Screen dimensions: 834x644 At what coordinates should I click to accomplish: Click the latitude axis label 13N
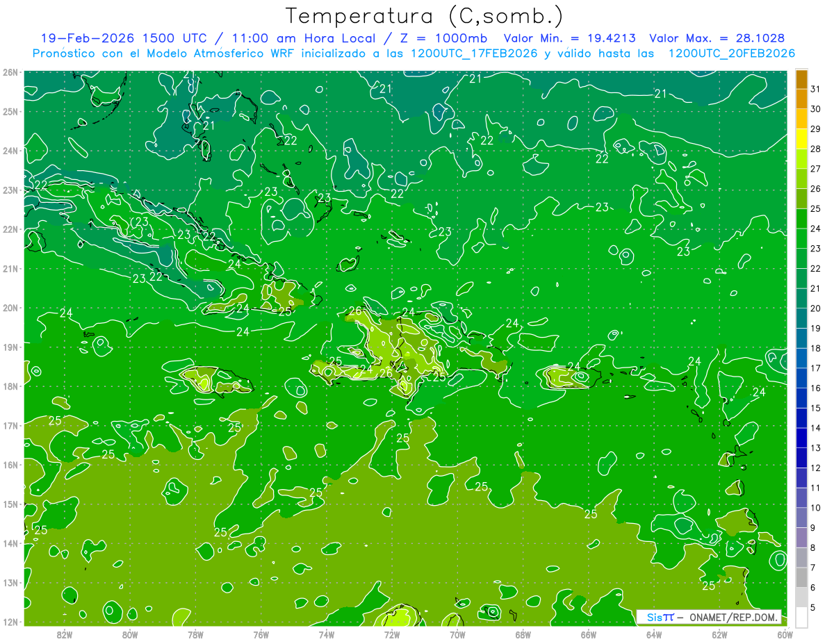[10, 582]
